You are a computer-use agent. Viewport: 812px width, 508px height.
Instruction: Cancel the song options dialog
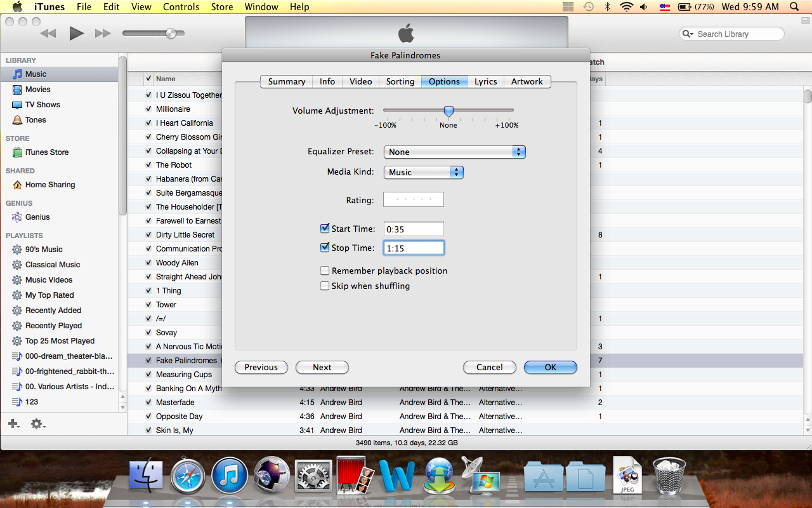[x=490, y=367]
